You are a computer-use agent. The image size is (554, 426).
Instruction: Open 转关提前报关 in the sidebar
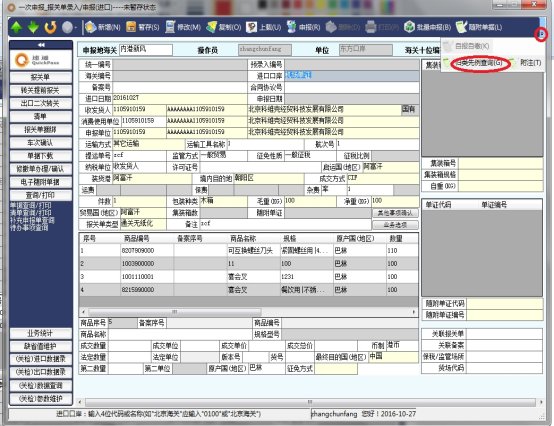pos(41,90)
